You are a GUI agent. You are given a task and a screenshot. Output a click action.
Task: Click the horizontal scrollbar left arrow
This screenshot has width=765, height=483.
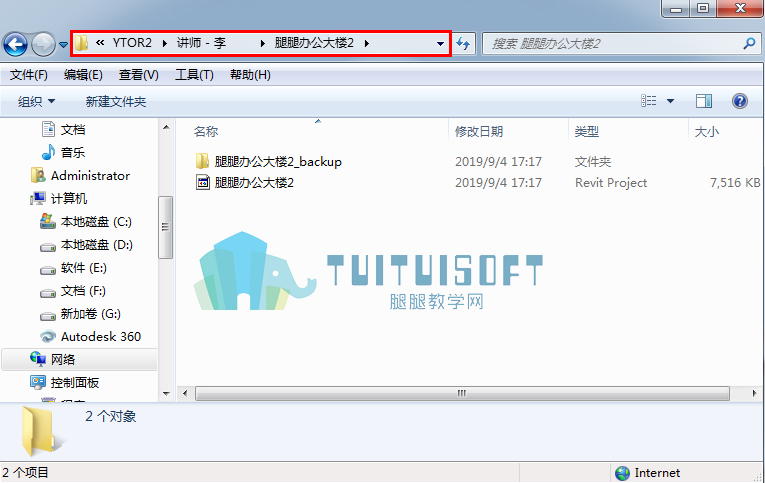[185, 393]
